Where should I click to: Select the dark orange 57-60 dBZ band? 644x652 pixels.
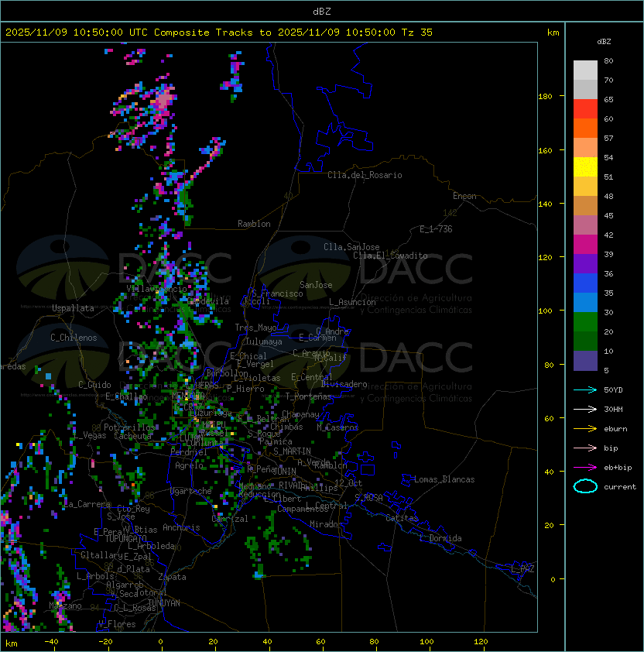pyautogui.click(x=585, y=129)
